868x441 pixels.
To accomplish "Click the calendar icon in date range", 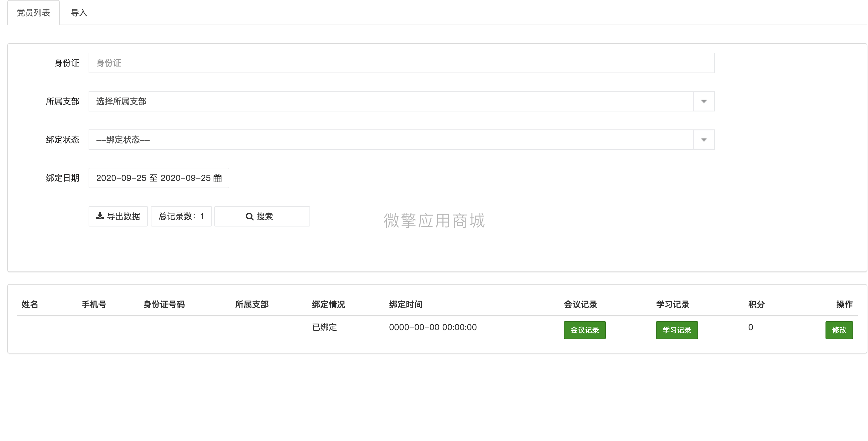I will click(218, 178).
